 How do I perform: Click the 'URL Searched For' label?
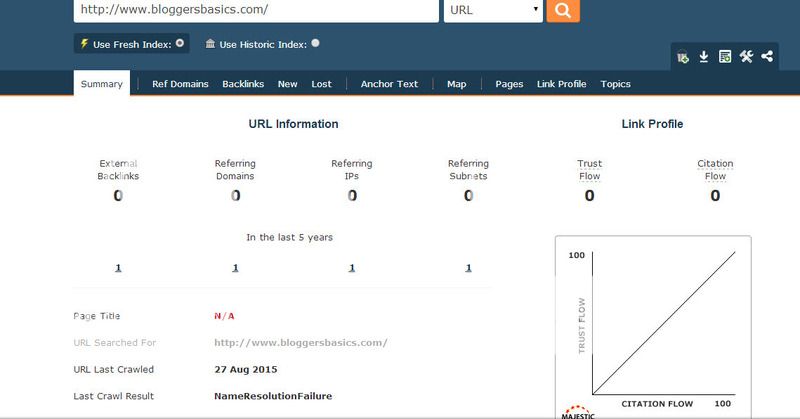tap(115, 343)
